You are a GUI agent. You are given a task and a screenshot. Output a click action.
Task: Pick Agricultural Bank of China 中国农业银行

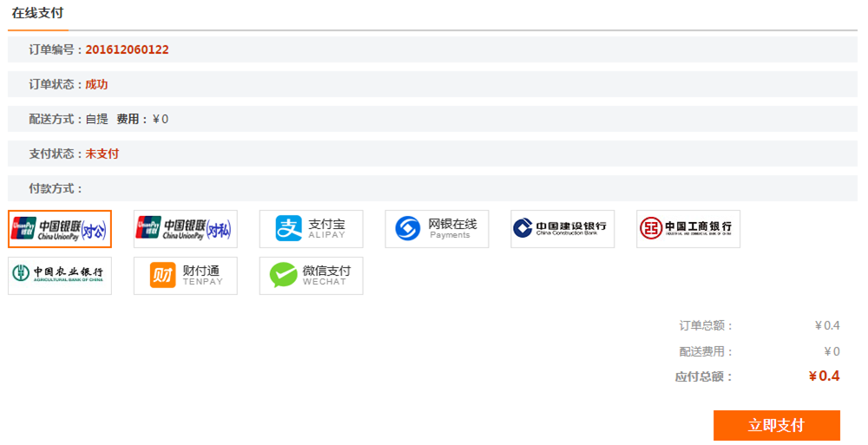tap(60, 276)
